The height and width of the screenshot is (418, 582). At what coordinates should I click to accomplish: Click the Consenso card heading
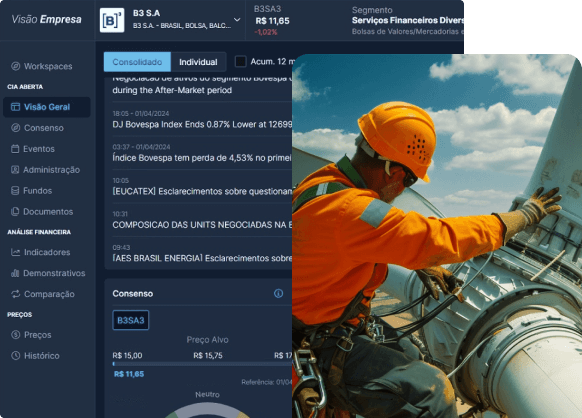coord(133,294)
